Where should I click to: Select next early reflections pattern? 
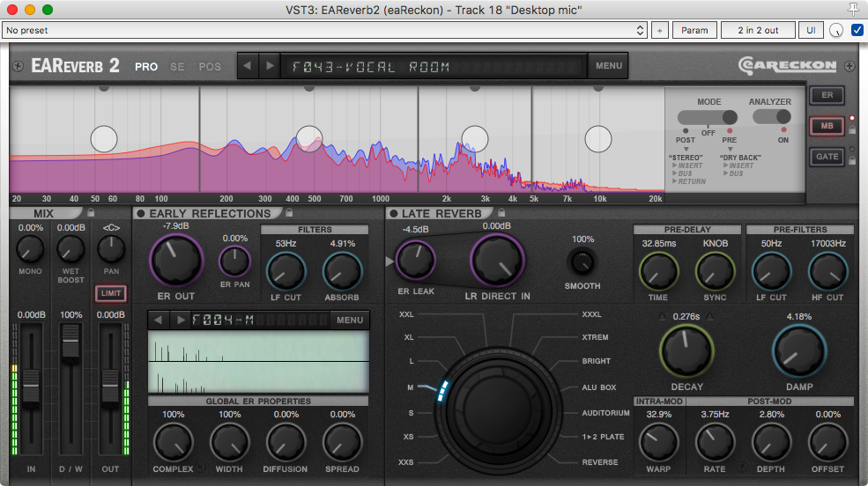(180, 320)
